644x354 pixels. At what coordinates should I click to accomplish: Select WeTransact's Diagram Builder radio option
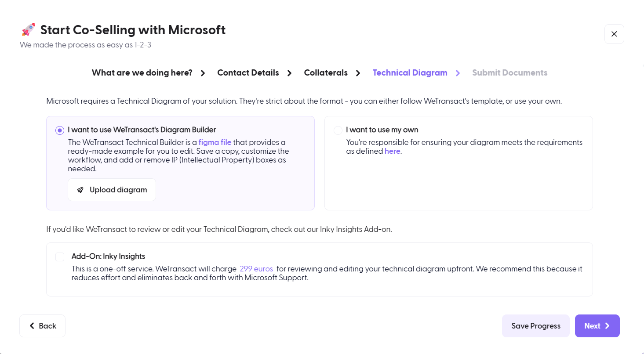(x=60, y=130)
